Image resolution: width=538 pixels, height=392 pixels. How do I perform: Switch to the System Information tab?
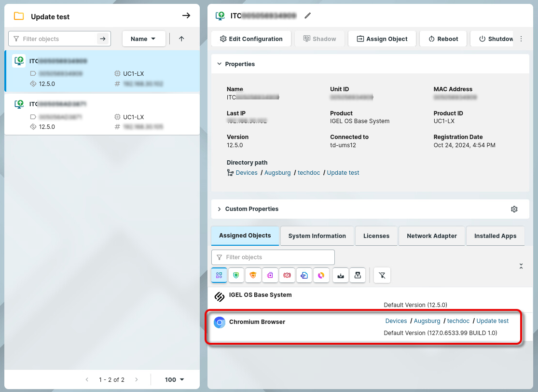point(317,236)
